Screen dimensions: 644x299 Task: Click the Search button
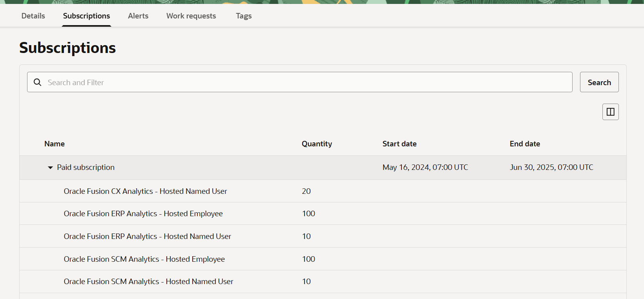599,82
